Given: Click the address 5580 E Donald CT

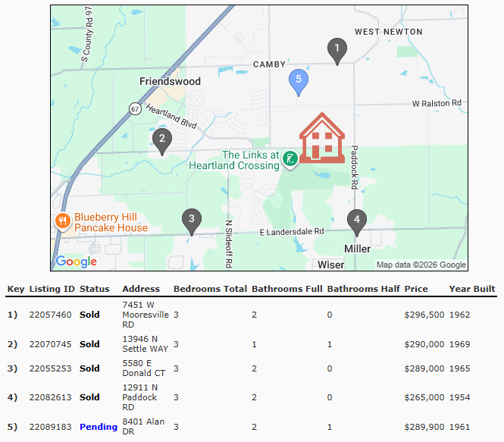Looking at the screenshot, I should tap(144, 368).
